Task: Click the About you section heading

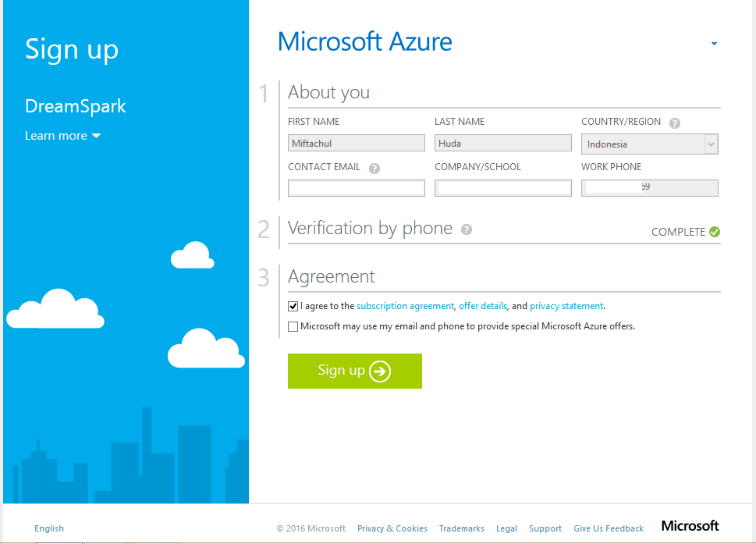Action: point(328,92)
